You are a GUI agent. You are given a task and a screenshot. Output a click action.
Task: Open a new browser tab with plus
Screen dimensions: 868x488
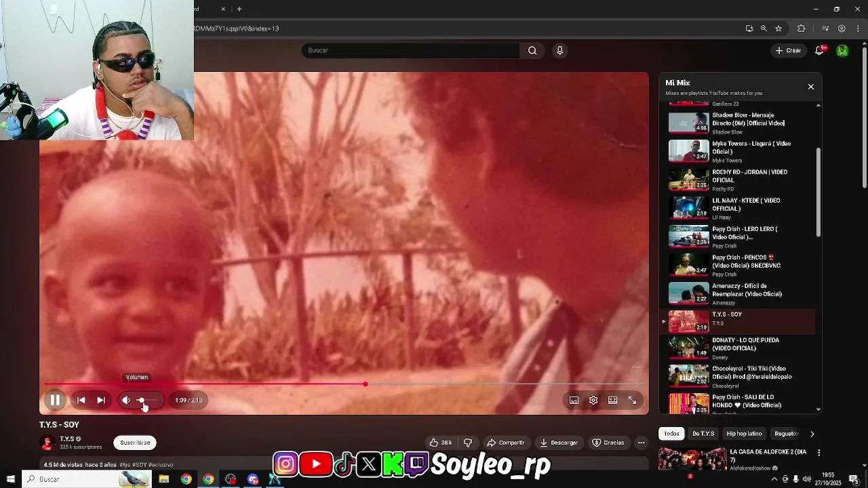(x=239, y=9)
